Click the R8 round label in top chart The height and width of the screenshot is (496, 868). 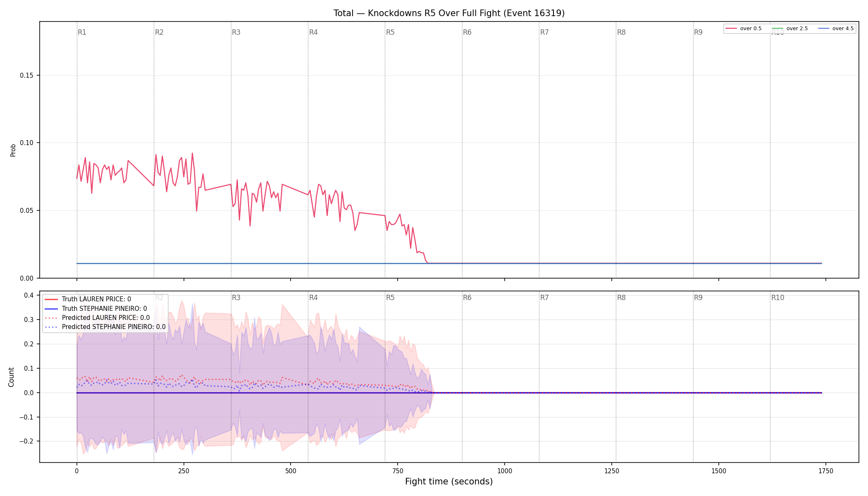pyautogui.click(x=621, y=32)
